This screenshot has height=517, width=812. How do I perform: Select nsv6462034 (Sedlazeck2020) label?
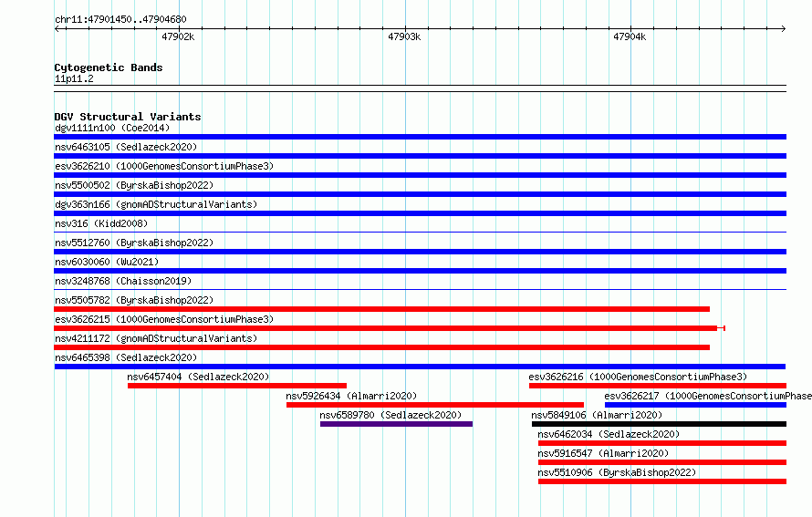pos(609,434)
